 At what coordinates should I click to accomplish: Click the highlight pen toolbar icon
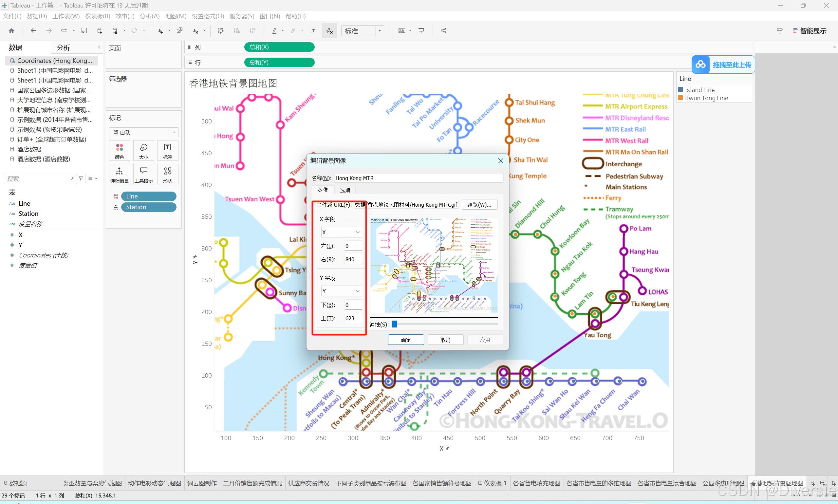pos(274,31)
